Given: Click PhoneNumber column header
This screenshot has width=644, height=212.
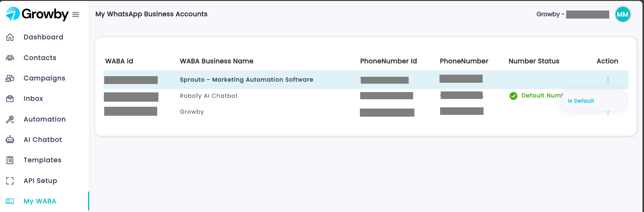Looking at the screenshot, I should pos(464,61).
